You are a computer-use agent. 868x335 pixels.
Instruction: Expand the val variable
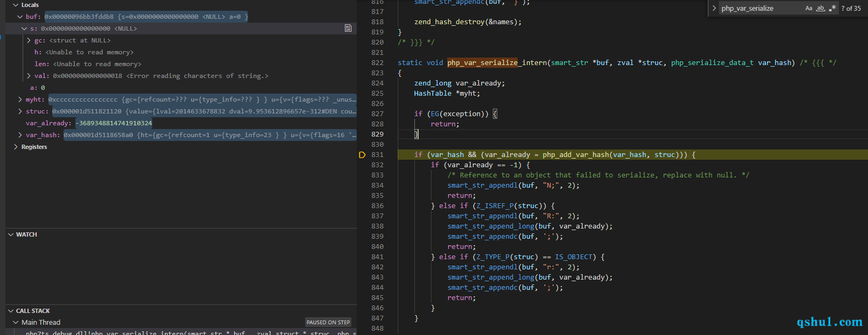29,76
